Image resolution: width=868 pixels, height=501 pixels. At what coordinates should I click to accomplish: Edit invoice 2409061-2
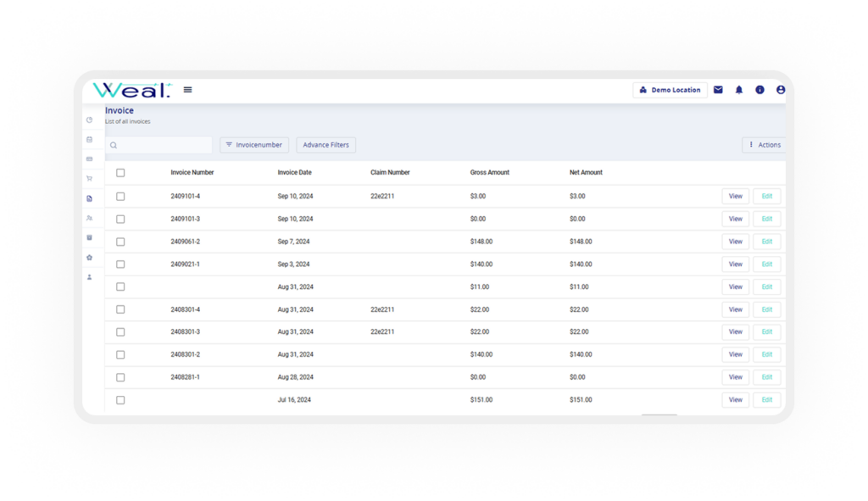(x=766, y=242)
